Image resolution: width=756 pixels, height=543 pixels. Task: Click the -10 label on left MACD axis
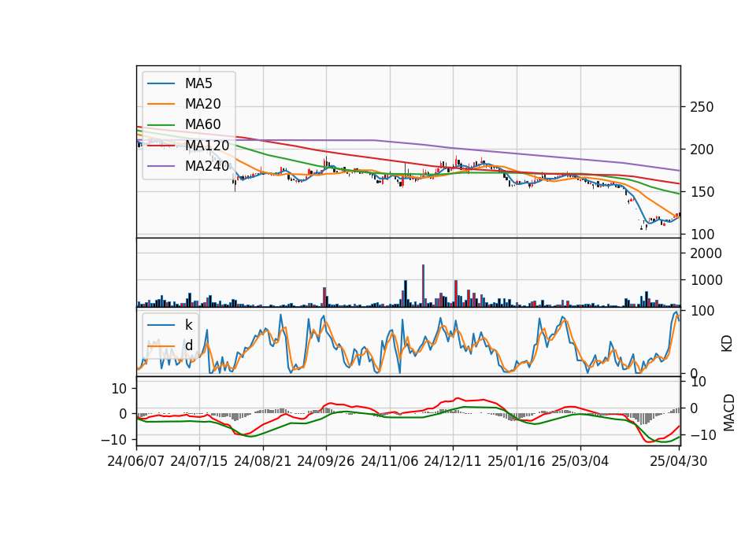(113, 440)
